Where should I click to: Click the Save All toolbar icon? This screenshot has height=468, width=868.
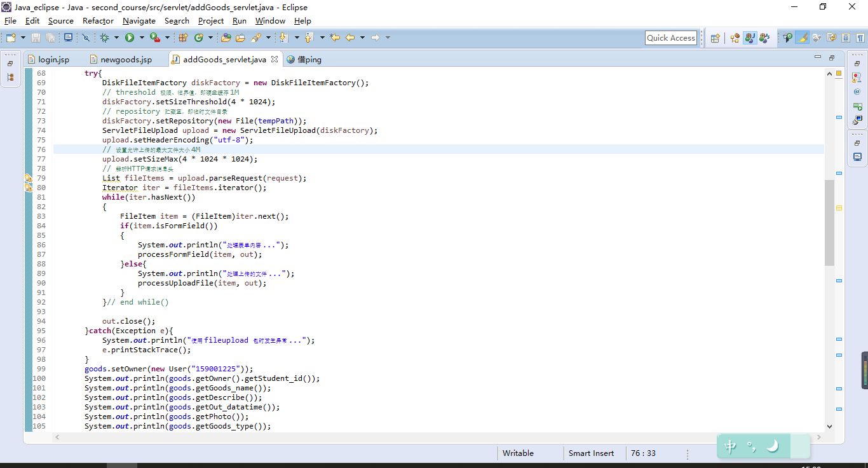click(50, 38)
